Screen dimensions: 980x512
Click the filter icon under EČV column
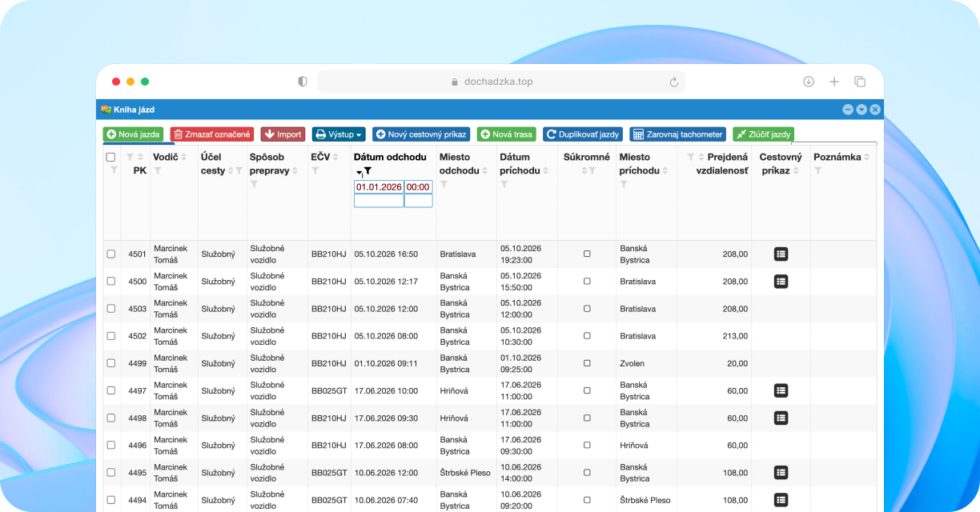[315, 170]
